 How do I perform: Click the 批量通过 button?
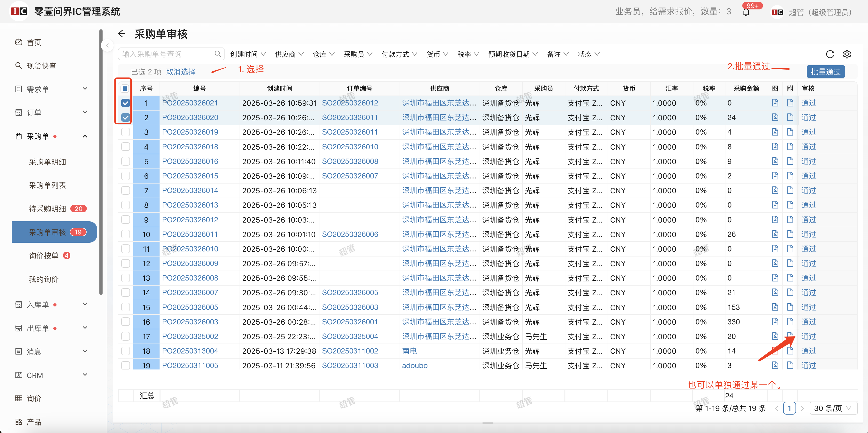click(825, 72)
